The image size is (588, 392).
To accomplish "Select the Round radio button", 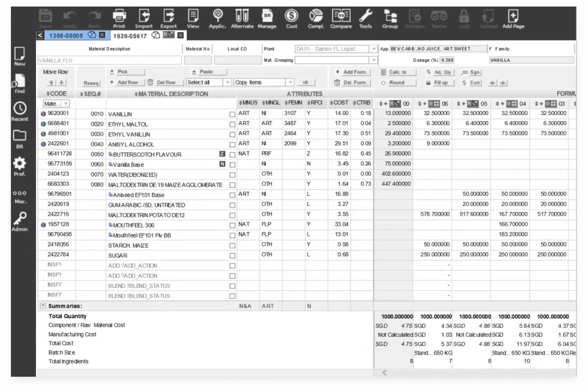I will (x=383, y=83).
